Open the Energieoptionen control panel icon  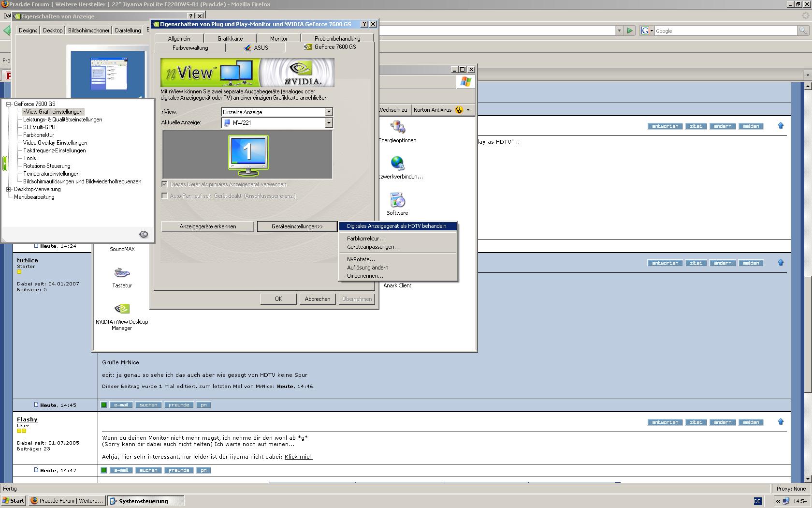click(398, 129)
